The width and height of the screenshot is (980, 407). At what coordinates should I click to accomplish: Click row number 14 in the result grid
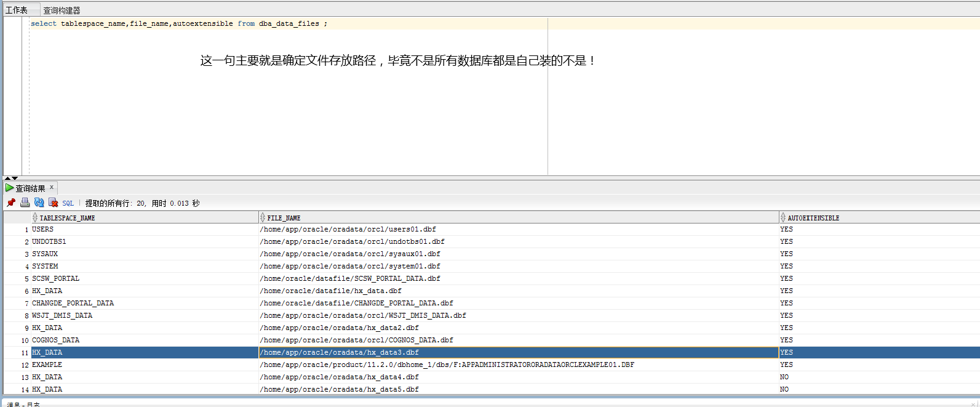pos(25,390)
